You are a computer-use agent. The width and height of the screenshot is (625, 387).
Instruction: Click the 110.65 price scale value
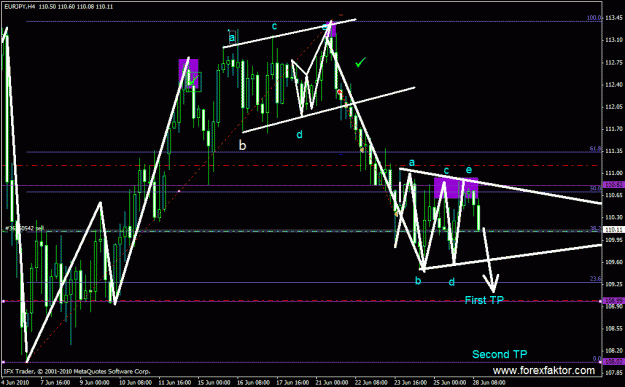pos(614,195)
